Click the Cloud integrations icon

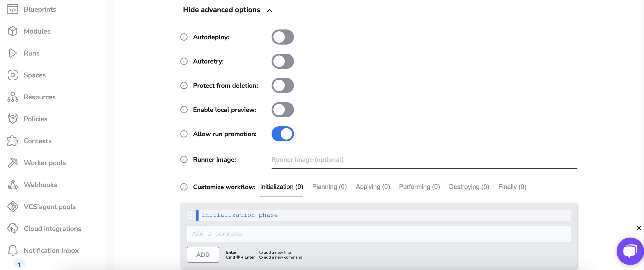pos(13,228)
